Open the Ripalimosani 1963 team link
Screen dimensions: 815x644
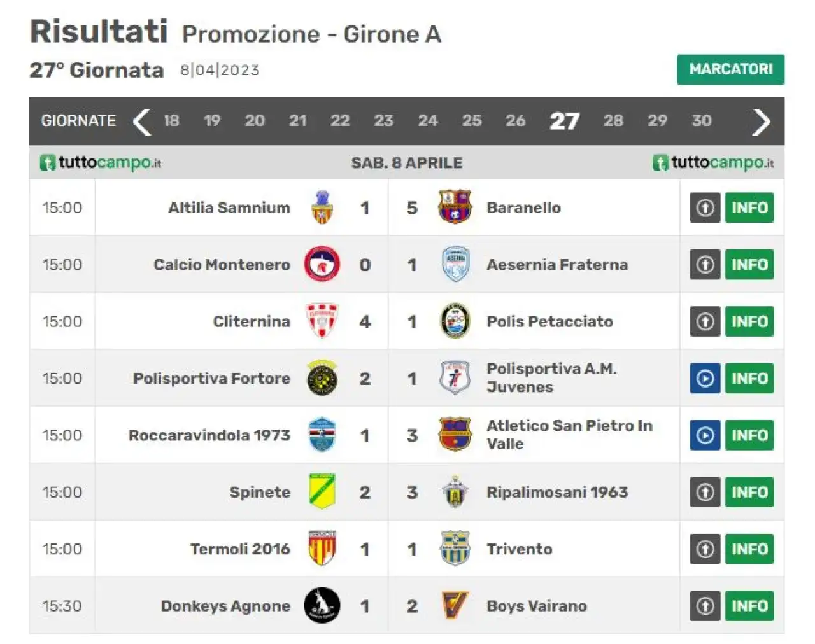pyautogui.click(x=557, y=492)
